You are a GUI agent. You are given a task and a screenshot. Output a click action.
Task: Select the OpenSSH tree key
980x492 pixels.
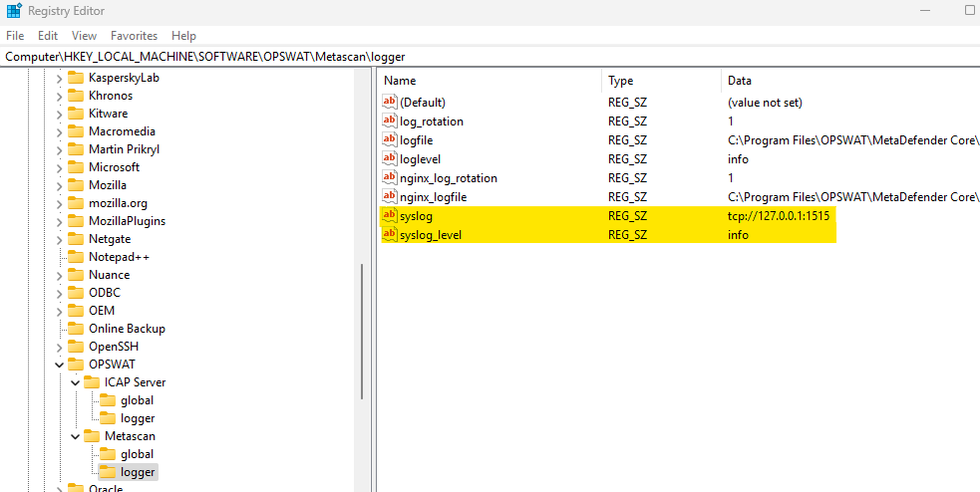coord(114,347)
